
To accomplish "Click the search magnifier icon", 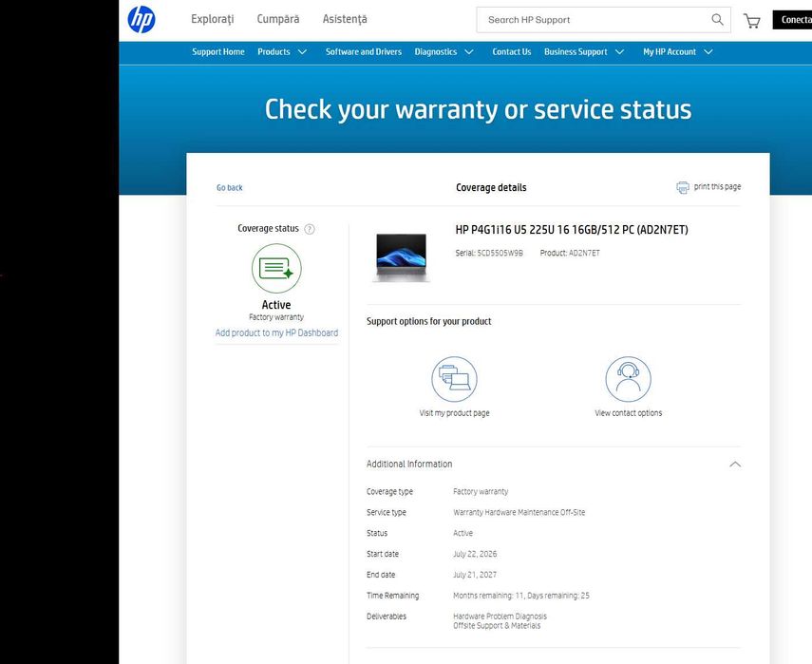I will [x=717, y=20].
